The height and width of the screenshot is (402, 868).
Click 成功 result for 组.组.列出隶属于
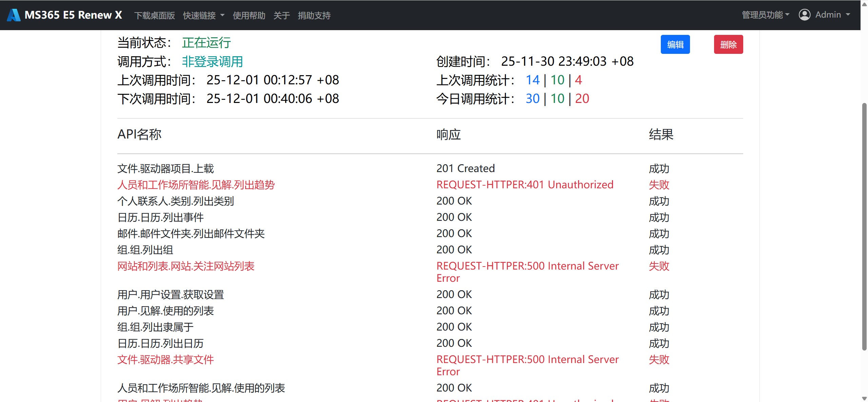pos(659,327)
